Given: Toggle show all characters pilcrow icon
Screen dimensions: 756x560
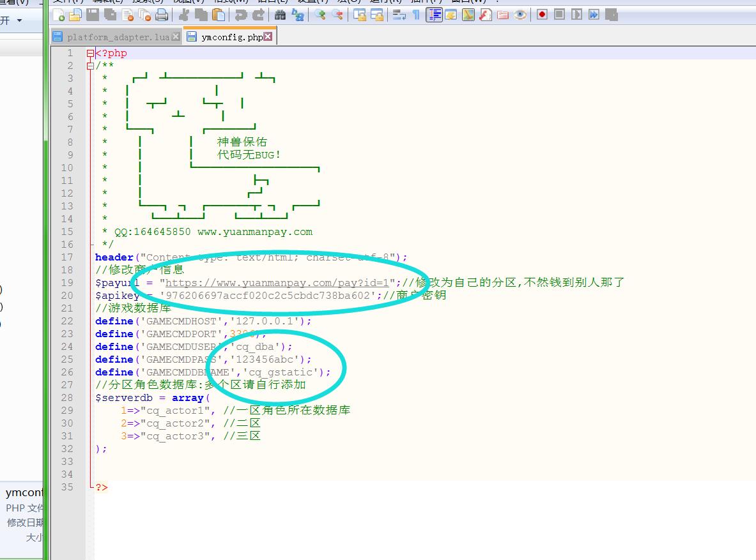Looking at the screenshot, I should [416, 15].
